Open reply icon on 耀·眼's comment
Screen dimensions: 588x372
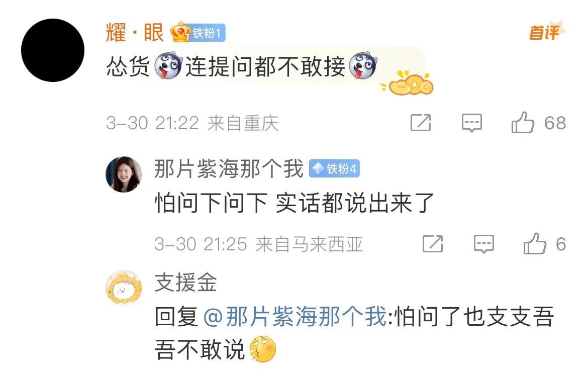(x=472, y=123)
